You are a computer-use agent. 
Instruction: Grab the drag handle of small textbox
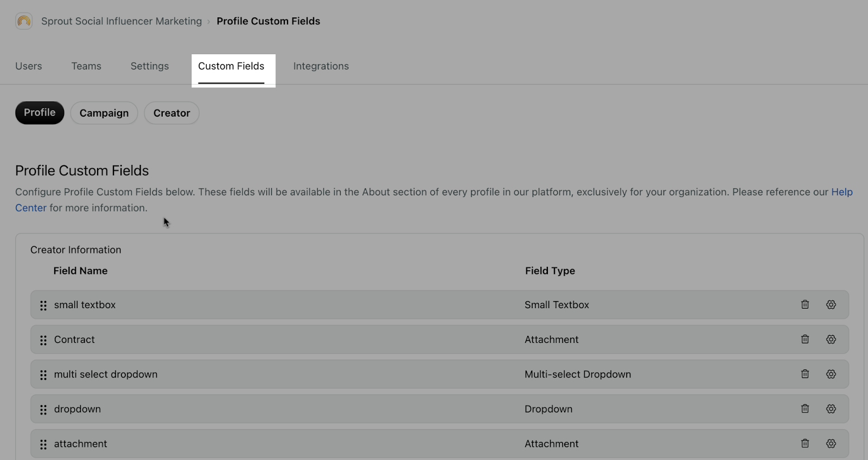point(43,305)
